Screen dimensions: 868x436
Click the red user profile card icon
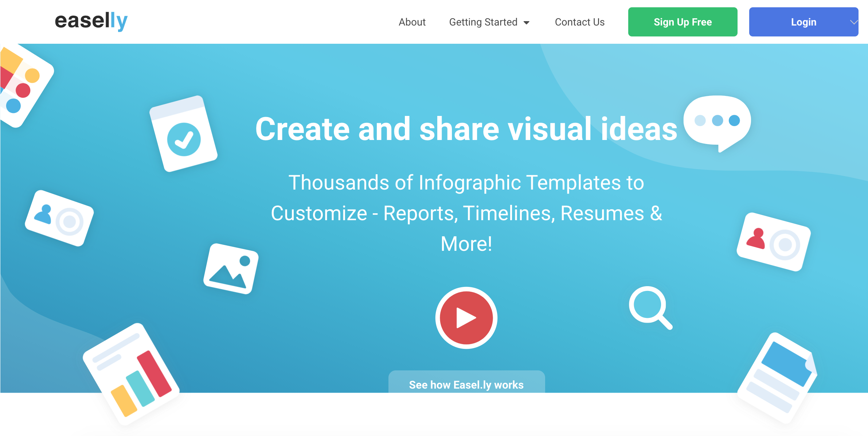pos(774,242)
